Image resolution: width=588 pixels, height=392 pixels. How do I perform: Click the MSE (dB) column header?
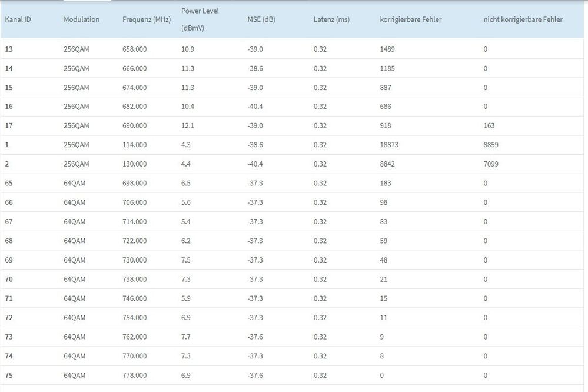pos(261,19)
